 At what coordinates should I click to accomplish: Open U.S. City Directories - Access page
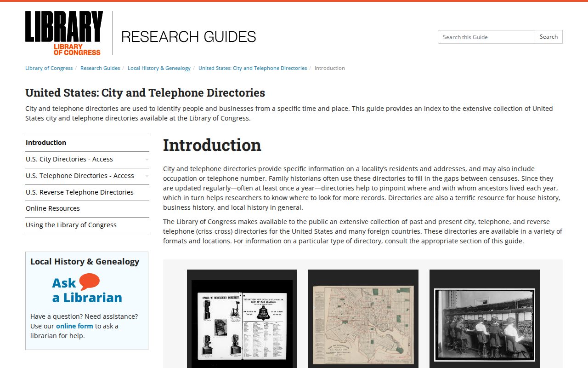[69, 159]
